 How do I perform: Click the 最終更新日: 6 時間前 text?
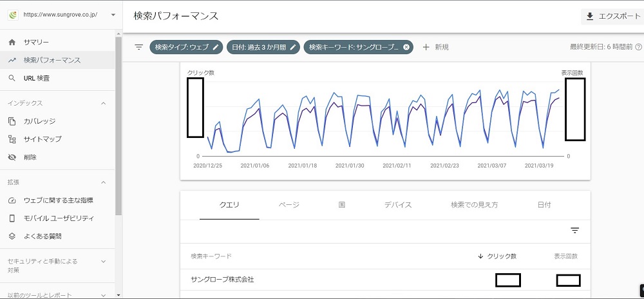[x=601, y=47]
